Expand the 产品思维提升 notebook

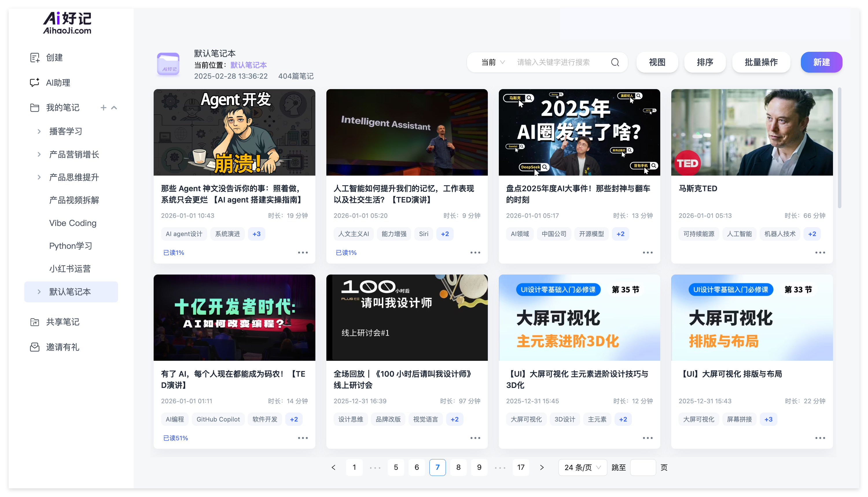coord(39,177)
